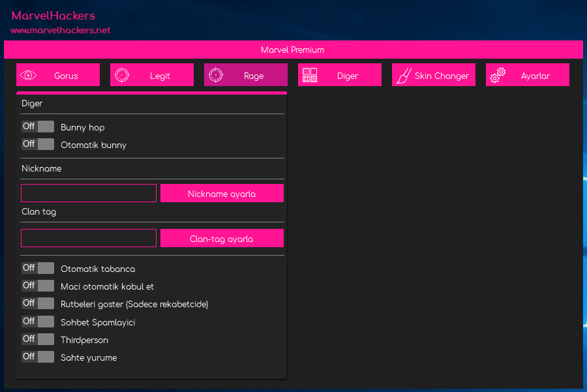587x392 pixels.
Task: Focus the Nickname text input field
Action: pyautogui.click(x=89, y=193)
